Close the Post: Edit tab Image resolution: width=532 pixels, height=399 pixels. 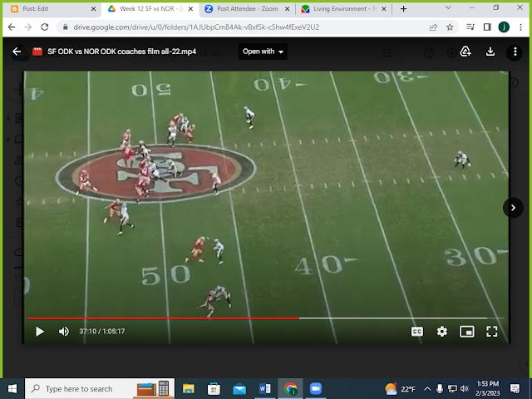(94, 9)
